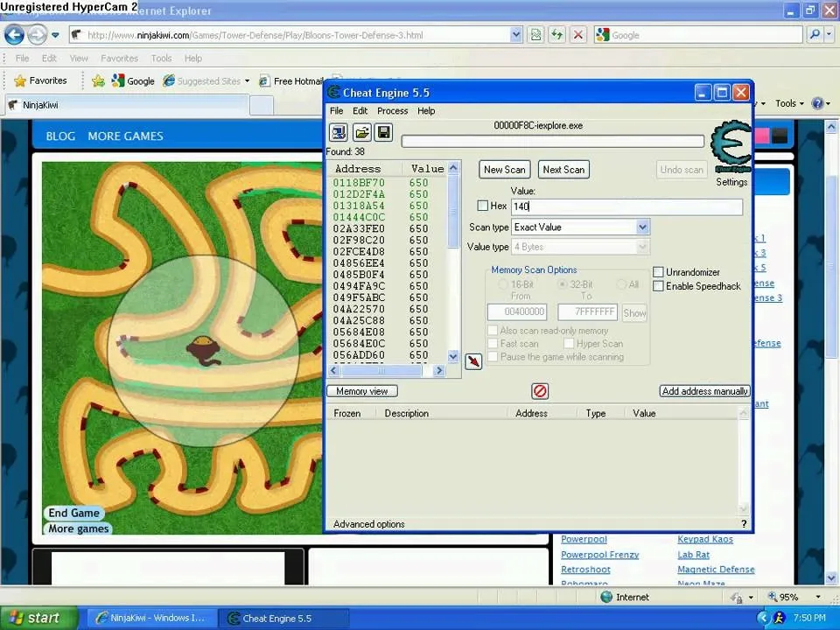Enable the Unrandomizer checkbox
Image resolution: width=840 pixels, height=630 pixels.
pos(658,272)
